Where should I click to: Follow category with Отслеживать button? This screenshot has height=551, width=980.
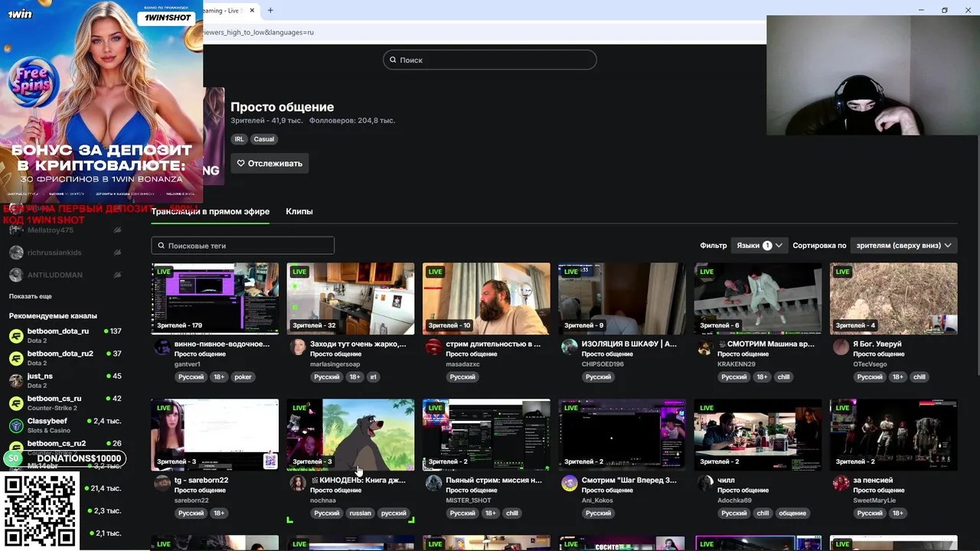pos(269,163)
